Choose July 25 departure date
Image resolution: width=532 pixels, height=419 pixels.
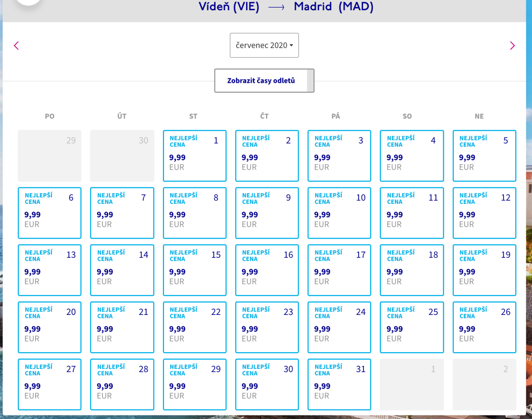411,327
